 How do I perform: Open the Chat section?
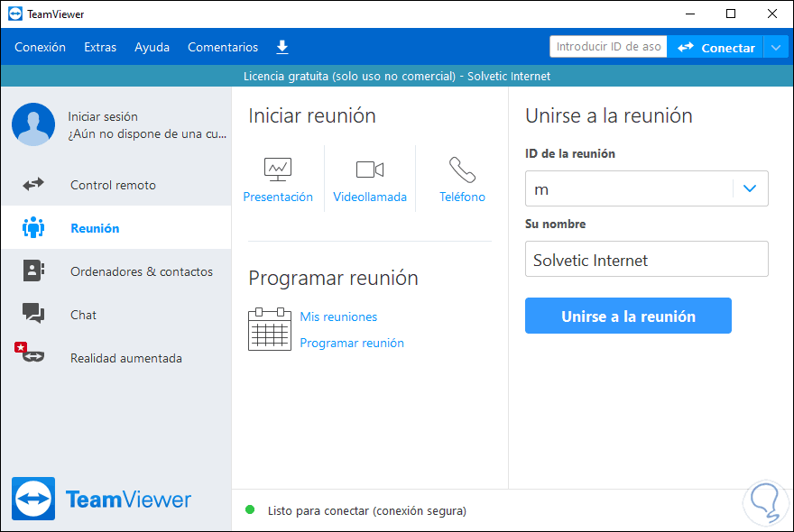point(116,315)
